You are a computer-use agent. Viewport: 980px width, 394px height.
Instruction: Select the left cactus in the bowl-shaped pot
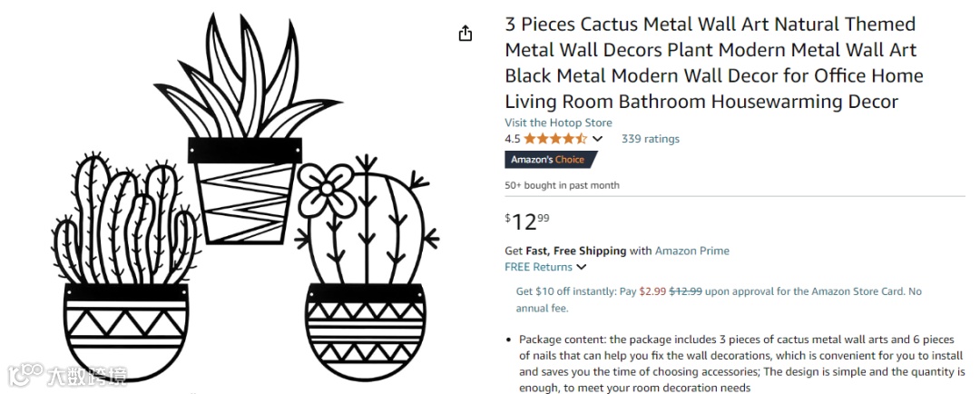[125, 272]
